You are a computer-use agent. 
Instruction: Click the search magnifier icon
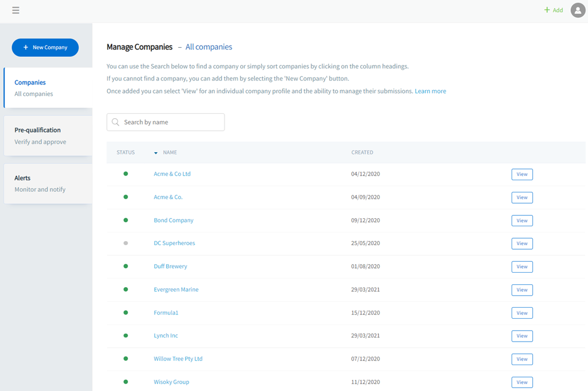(115, 122)
